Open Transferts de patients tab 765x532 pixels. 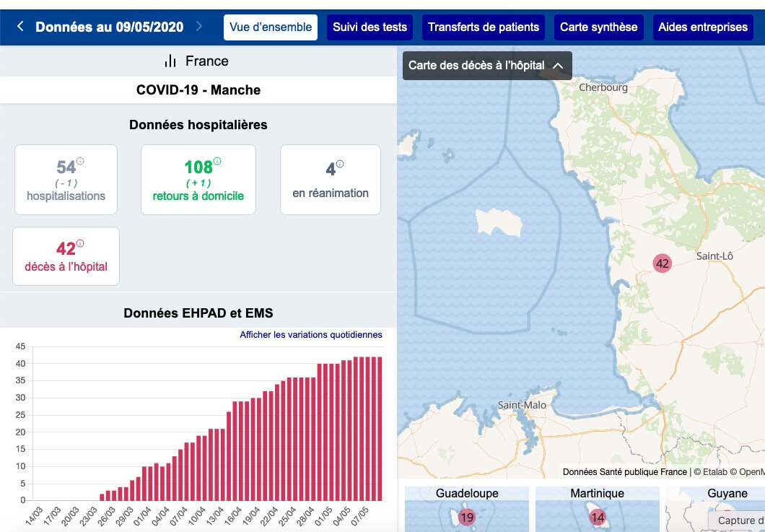coord(484,27)
